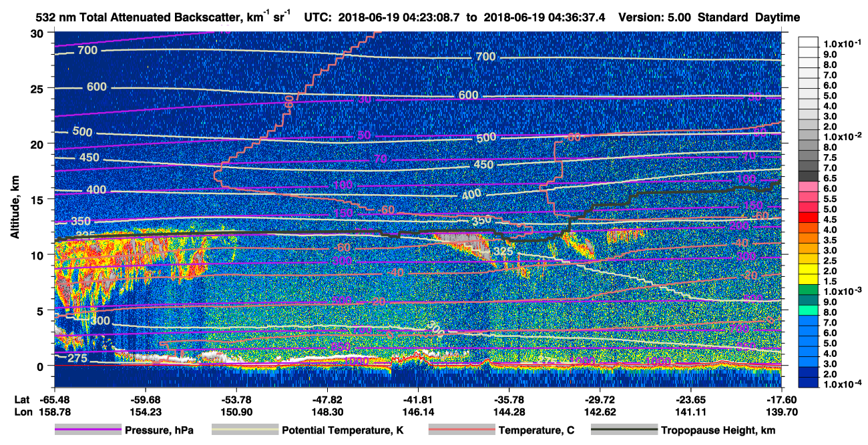The height and width of the screenshot is (445, 868).
Task: Click the colorbar label '1.0x10-4'
Action: pyautogui.click(x=842, y=384)
